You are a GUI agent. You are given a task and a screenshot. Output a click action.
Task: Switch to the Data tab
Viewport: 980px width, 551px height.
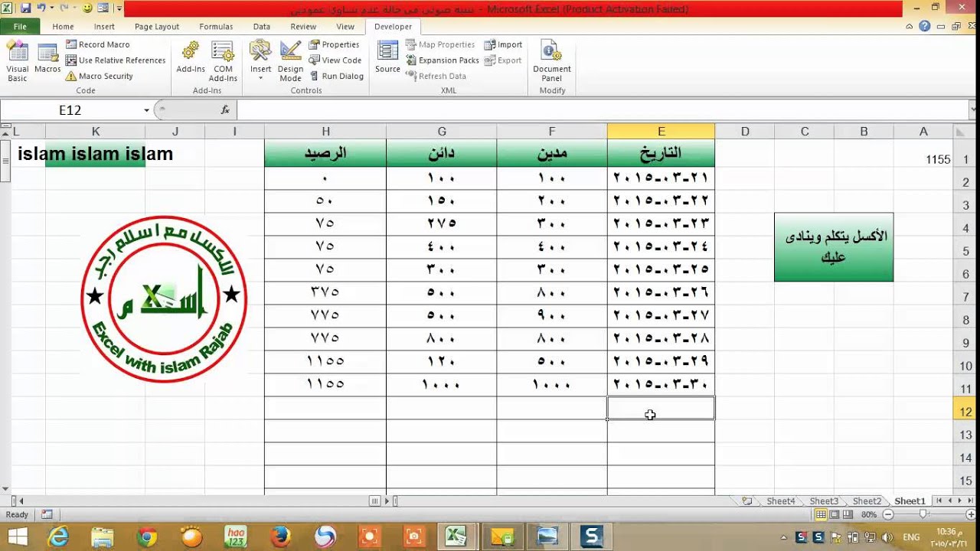(x=262, y=27)
